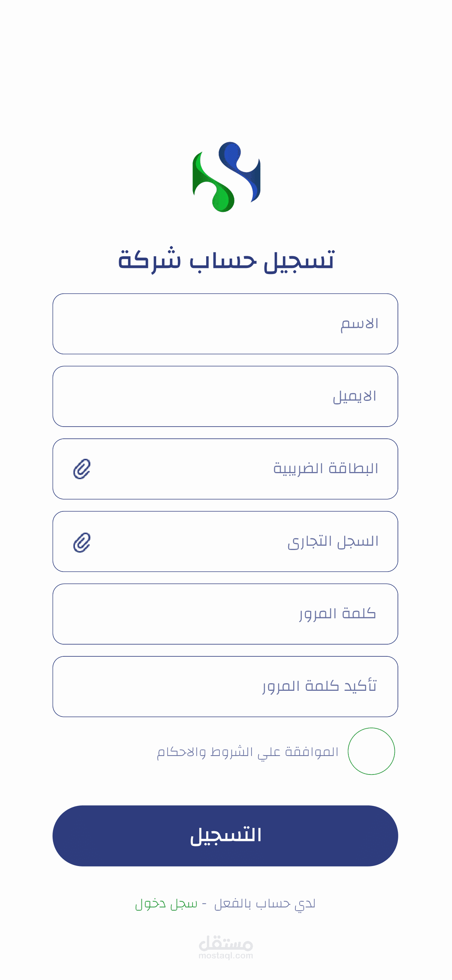Click the mostaql.com watermark text
Viewport: 452px width, 980px height.
[x=226, y=956]
